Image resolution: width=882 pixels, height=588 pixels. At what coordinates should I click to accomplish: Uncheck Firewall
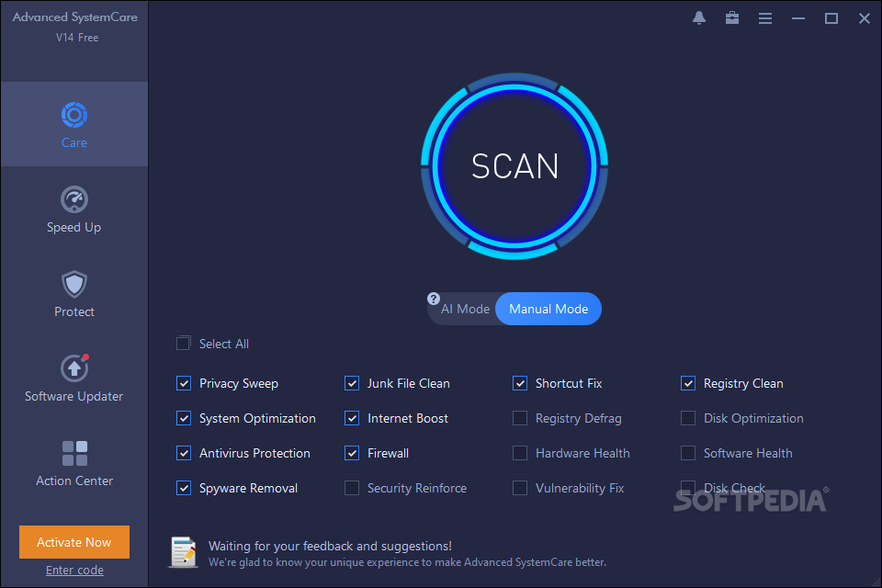[352, 453]
